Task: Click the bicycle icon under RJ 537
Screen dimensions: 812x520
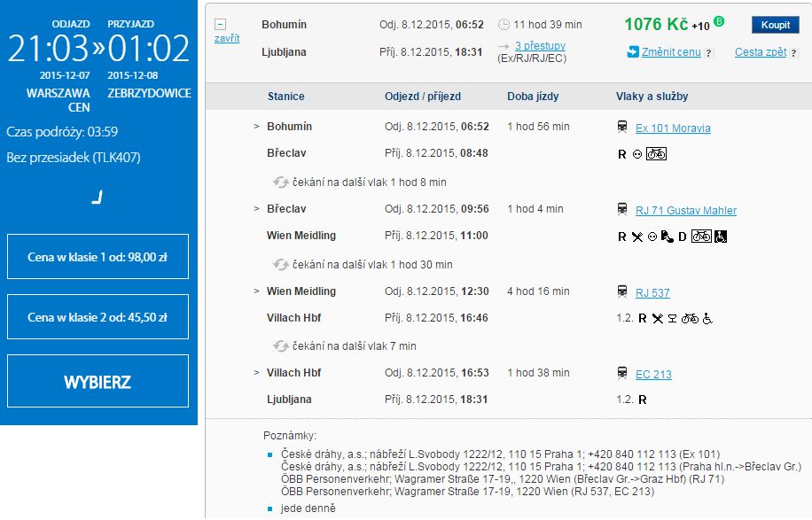Action: click(690, 318)
